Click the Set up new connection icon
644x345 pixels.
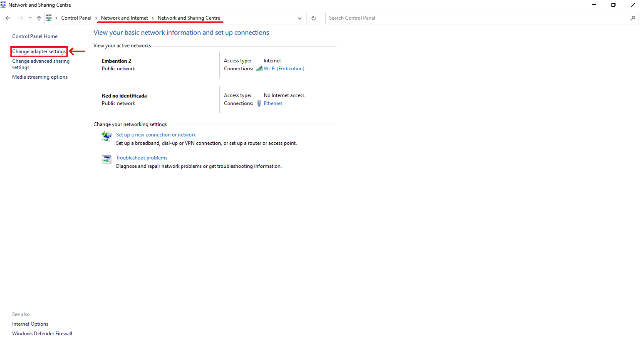tap(107, 136)
